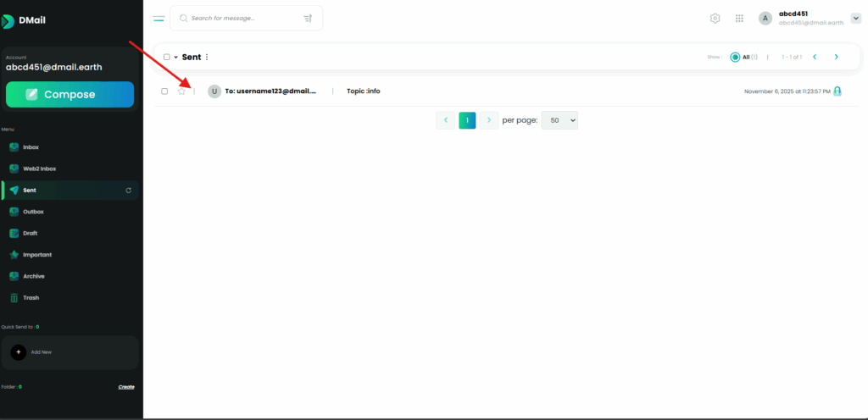Toggle the select-all checkbox near Sent
This screenshot has height=420, width=868.
[167, 58]
